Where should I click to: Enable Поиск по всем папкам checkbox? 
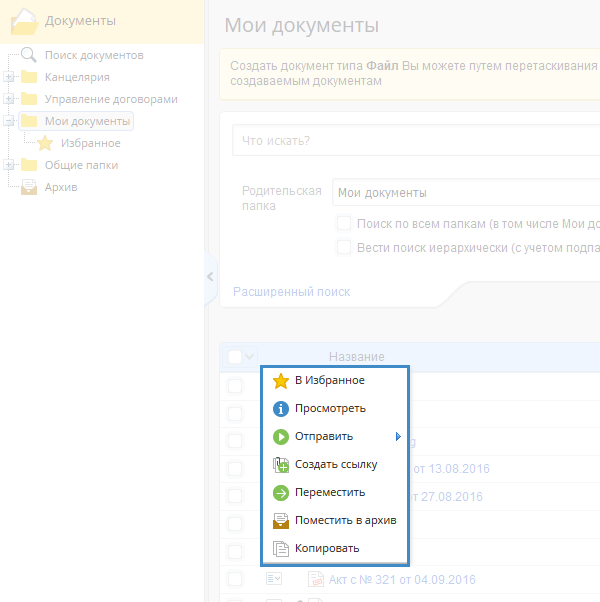click(x=344, y=224)
